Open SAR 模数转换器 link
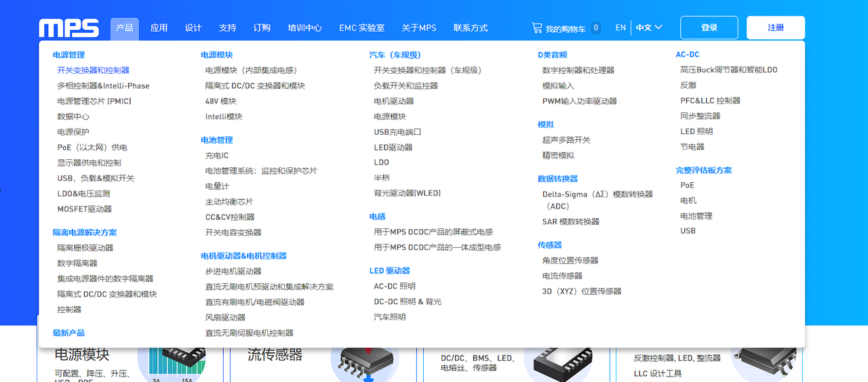The width and height of the screenshot is (868, 382). [571, 222]
